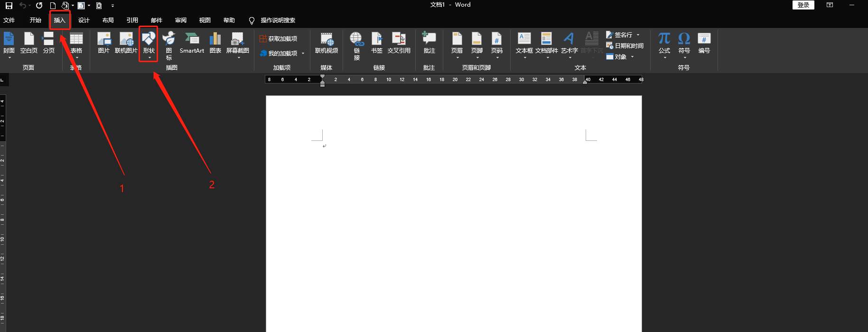Click the Redo/Repeat icon in quick access toolbar
Screen dimensions: 868x332
click(x=39, y=6)
